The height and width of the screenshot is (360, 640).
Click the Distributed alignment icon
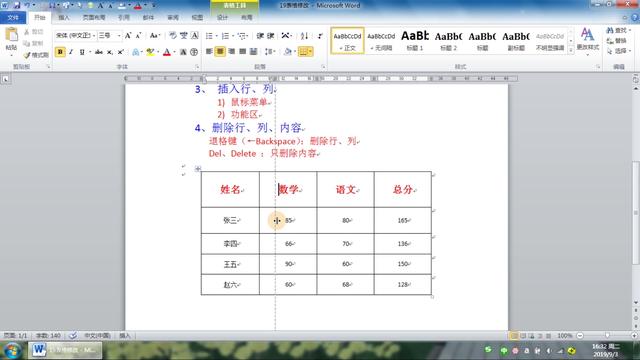pyautogui.click(x=253, y=51)
